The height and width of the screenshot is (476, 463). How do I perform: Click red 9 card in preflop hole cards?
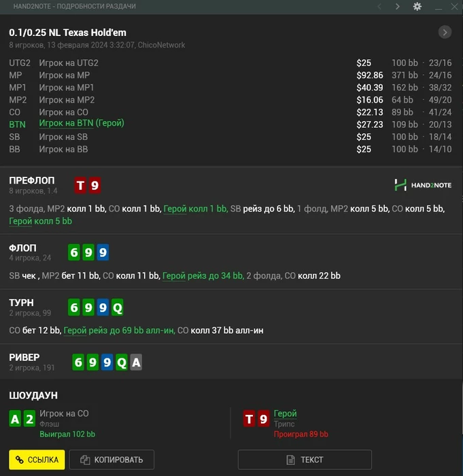point(95,185)
